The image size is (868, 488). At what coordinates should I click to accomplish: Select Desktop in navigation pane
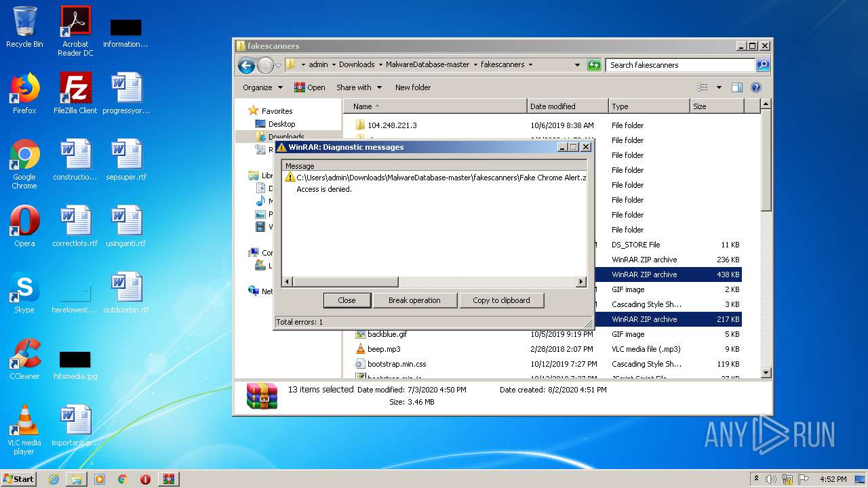[x=281, y=124]
